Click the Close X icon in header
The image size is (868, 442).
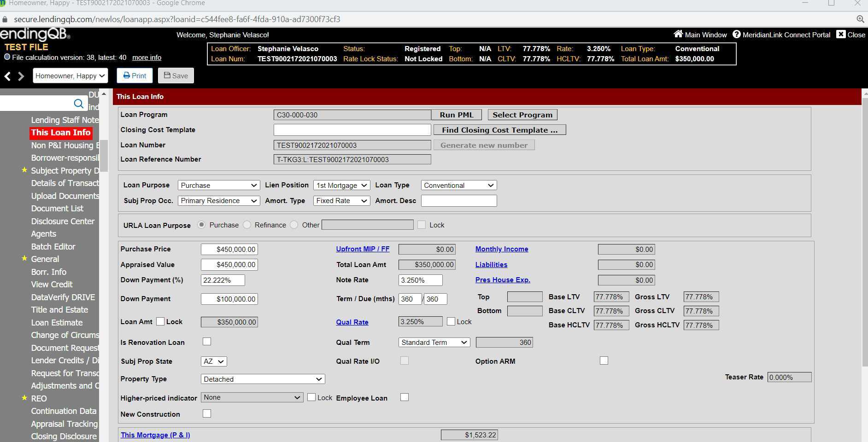(x=841, y=35)
